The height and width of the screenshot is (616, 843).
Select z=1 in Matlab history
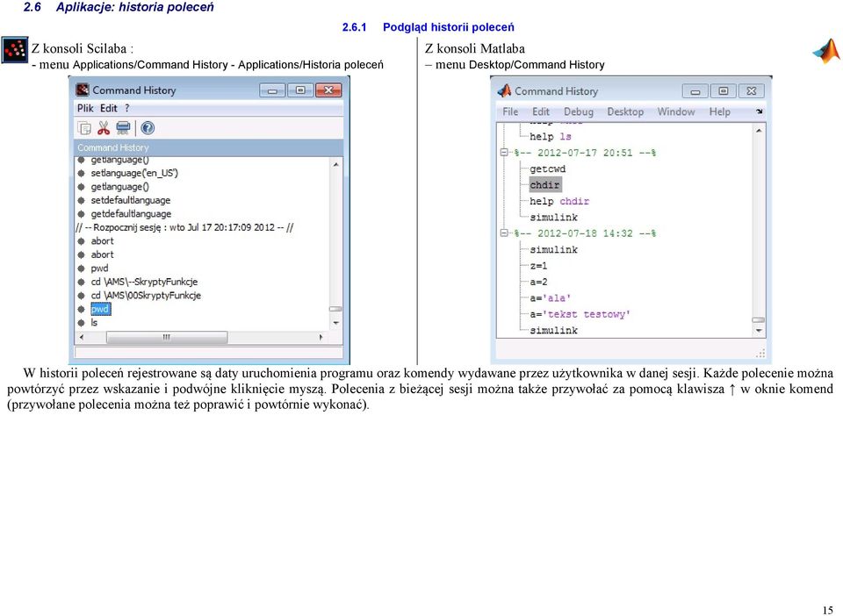538,265
